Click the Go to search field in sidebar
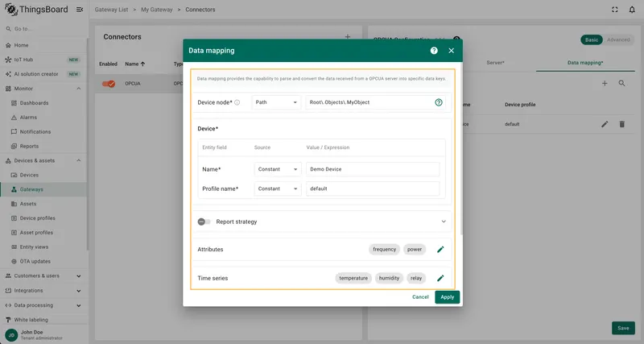 (43, 29)
